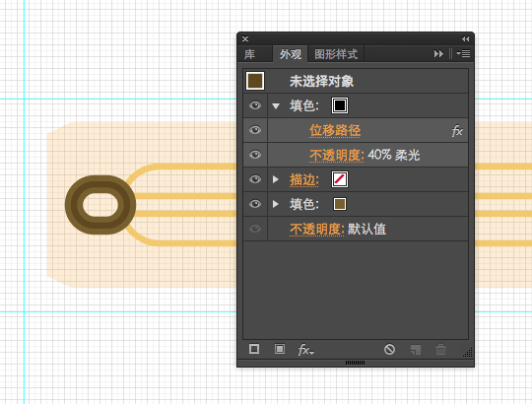The image size is (532, 404).
Task: Collapse the top 填色 fill attributes
Action: click(x=276, y=106)
